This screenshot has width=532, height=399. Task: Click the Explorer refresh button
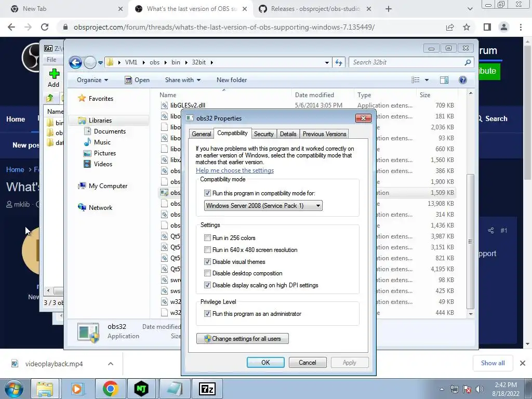339,62
